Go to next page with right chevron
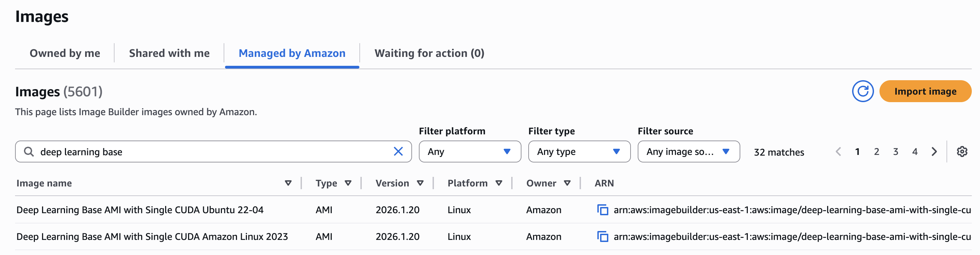This screenshot has width=980, height=255. tap(934, 151)
